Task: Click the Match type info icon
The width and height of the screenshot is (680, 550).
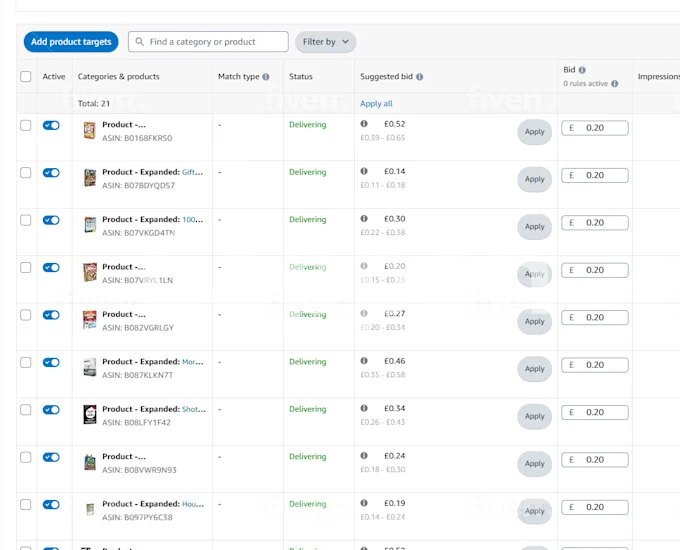Action: point(266,77)
